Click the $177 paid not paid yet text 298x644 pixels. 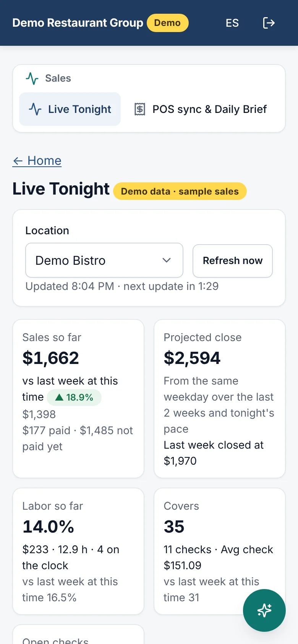(78, 438)
